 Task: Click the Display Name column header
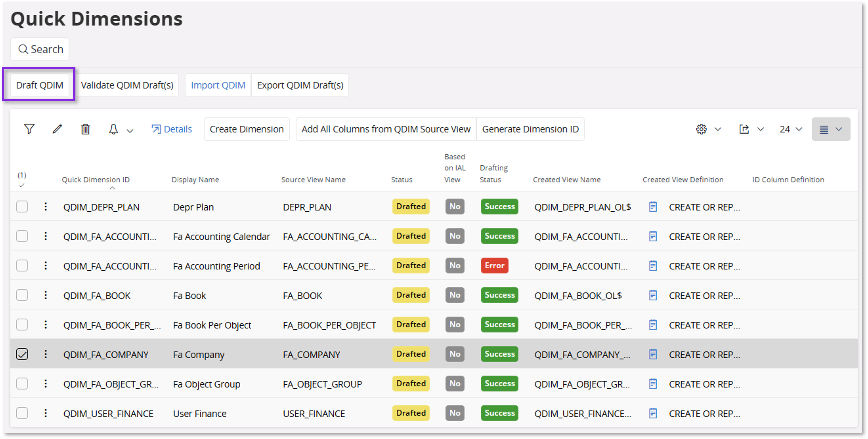click(195, 180)
